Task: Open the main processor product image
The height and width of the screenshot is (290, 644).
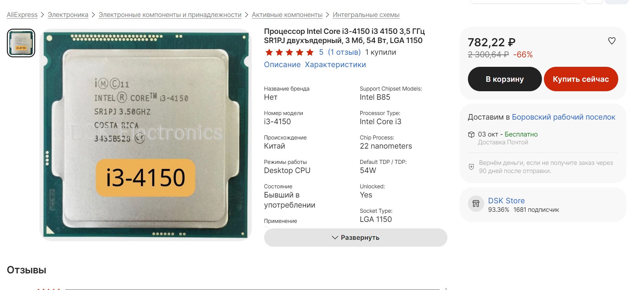Action: pos(145,135)
